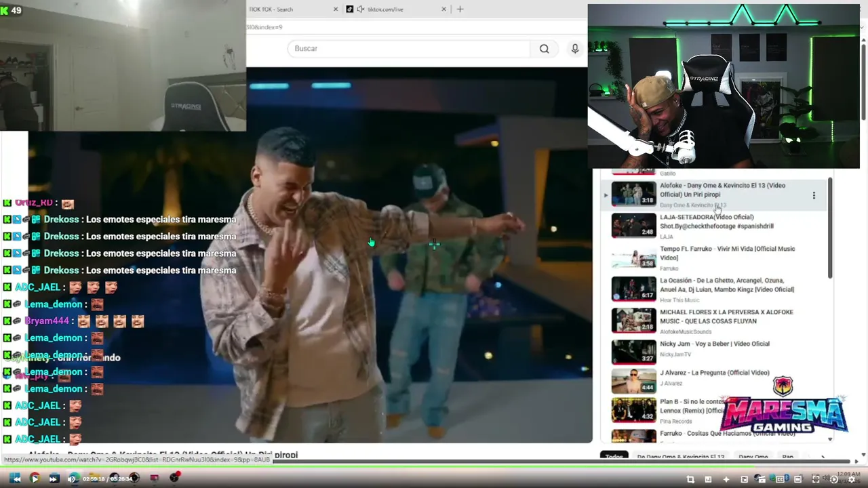The image size is (868, 488).
Task: Open the taskbar app with red dot badge
Action: (175, 477)
